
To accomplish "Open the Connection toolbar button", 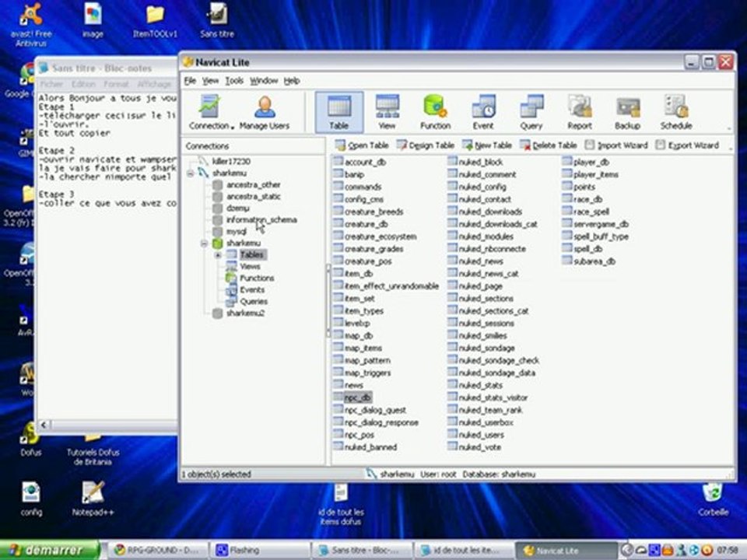I will click(209, 112).
